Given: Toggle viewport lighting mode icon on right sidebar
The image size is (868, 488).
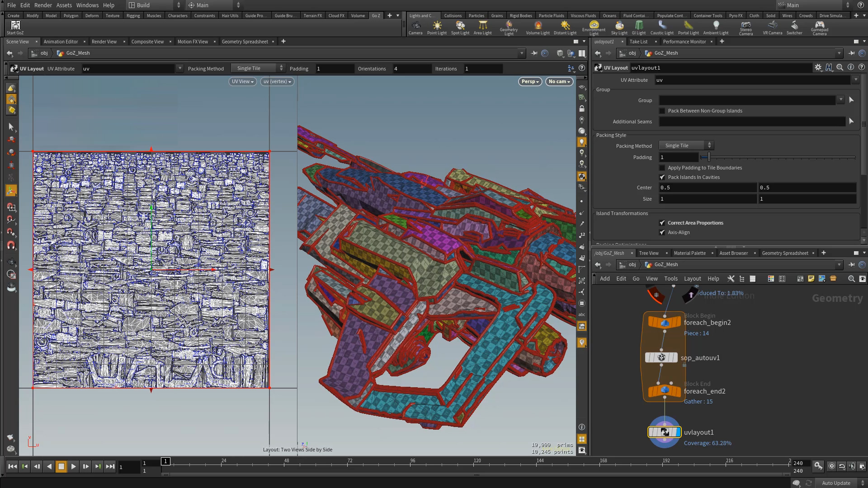Looking at the screenshot, I should (582, 142).
